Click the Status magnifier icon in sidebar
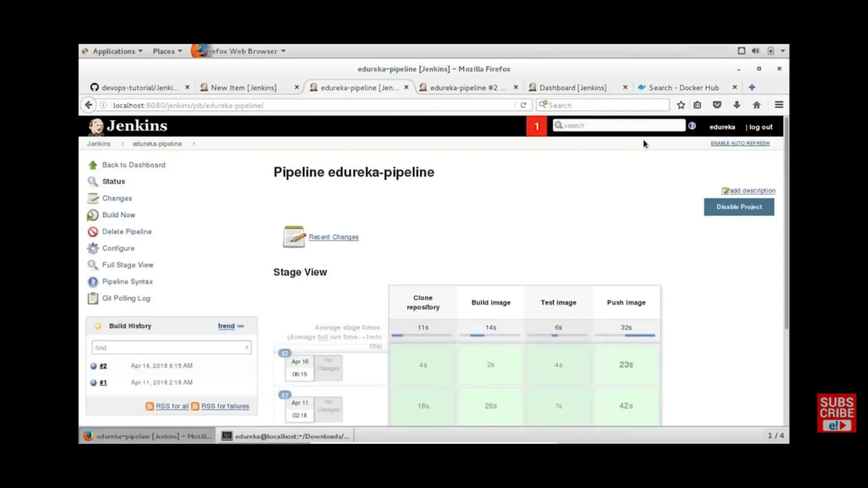Image resolution: width=868 pixels, height=488 pixels. tap(93, 181)
